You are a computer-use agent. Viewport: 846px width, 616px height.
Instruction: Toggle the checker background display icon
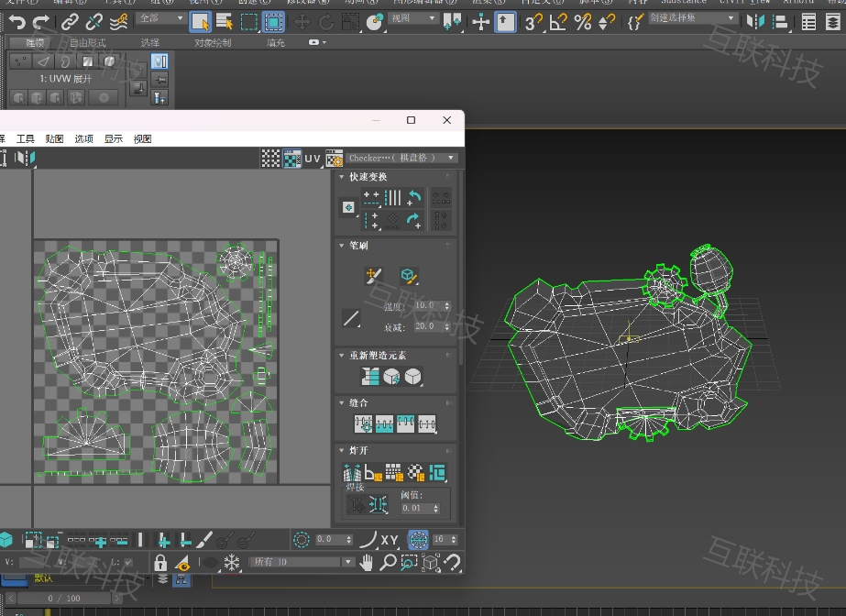291,158
